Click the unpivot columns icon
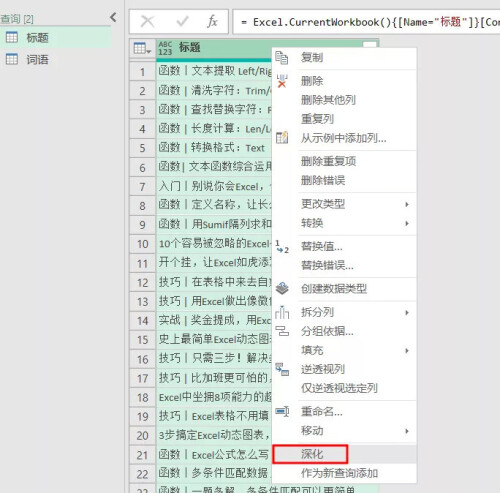500x493 pixels. [282, 369]
